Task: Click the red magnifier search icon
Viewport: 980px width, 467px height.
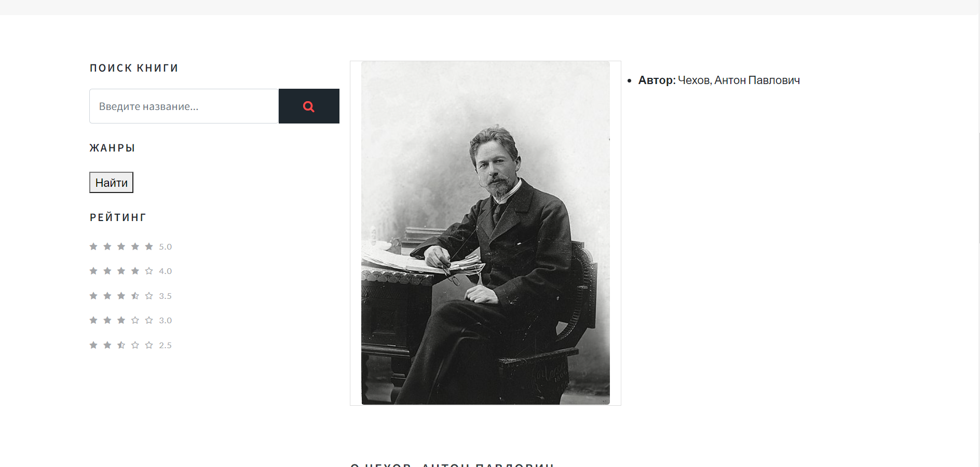Action: pos(309,106)
